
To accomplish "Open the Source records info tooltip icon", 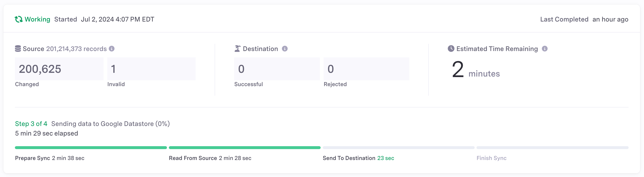I will click(112, 49).
